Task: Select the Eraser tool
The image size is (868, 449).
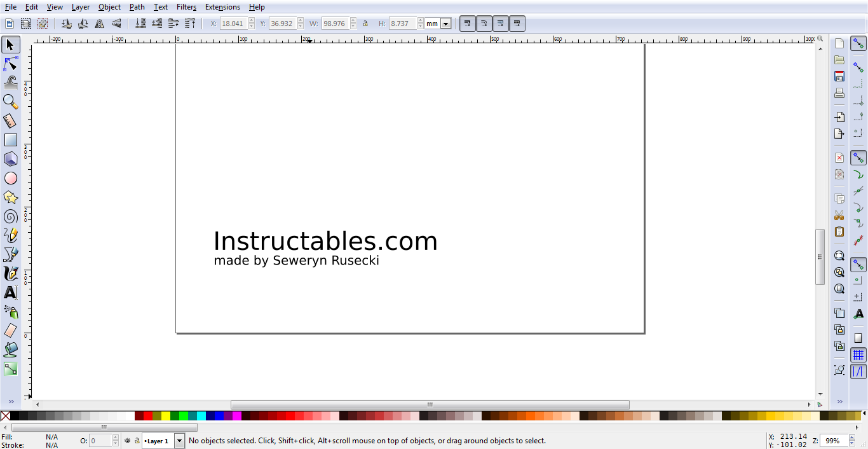Action: click(11, 331)
